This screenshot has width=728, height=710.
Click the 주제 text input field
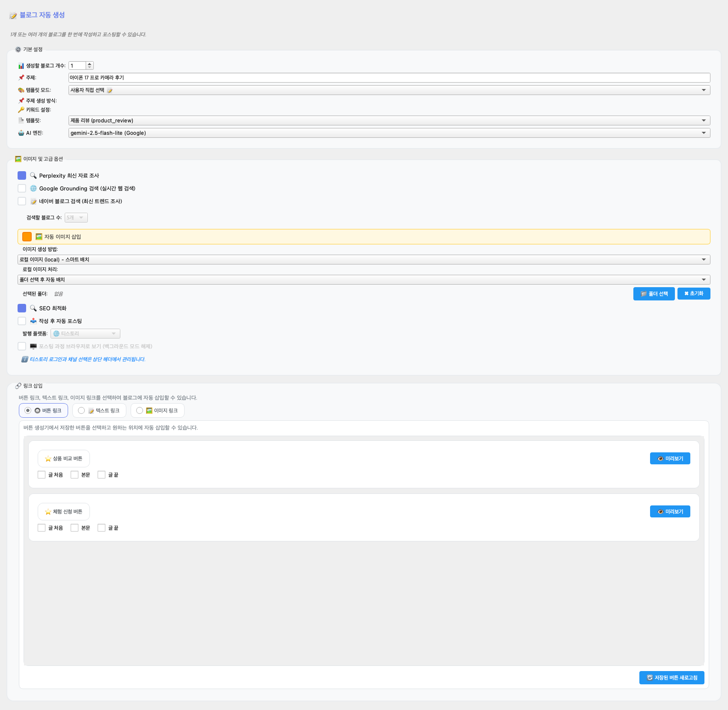click(x=389, y=77)
